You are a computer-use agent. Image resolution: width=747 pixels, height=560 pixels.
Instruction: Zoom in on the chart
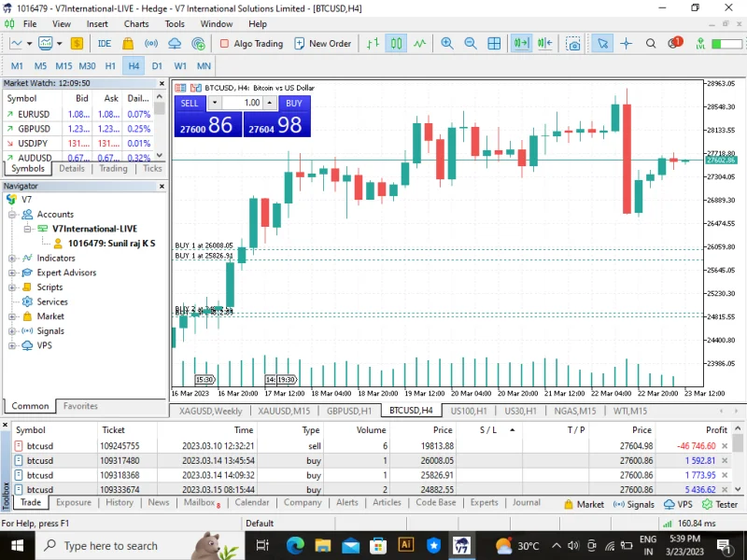pos(447,43)
